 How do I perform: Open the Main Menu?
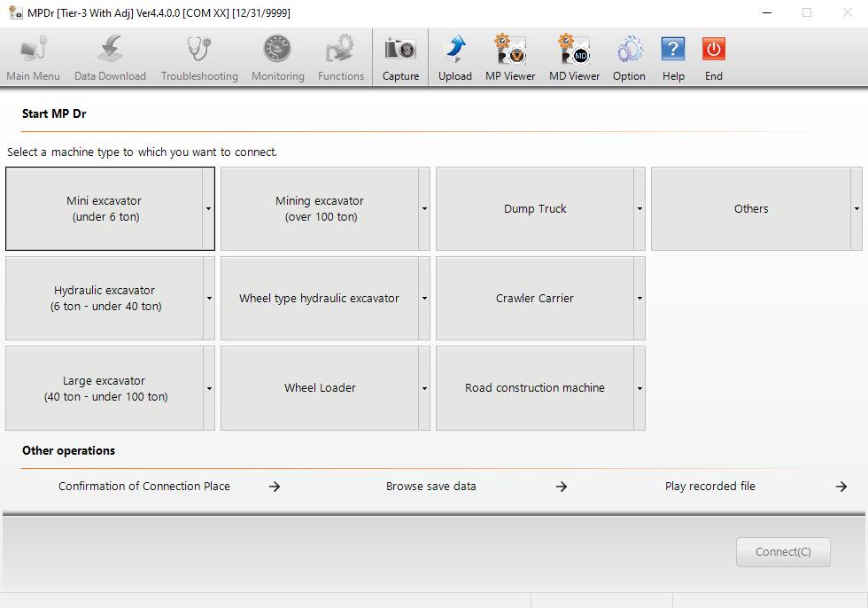coord(33,55)
